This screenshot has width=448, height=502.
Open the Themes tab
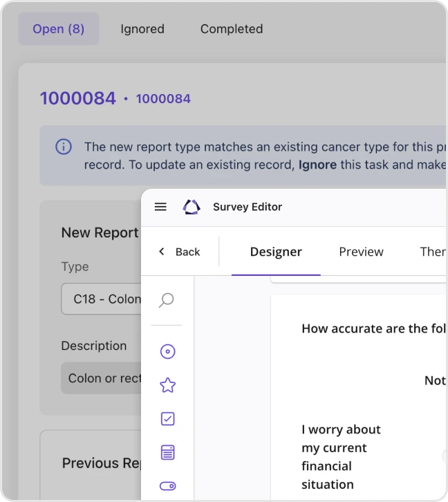(x=433, y=252)
